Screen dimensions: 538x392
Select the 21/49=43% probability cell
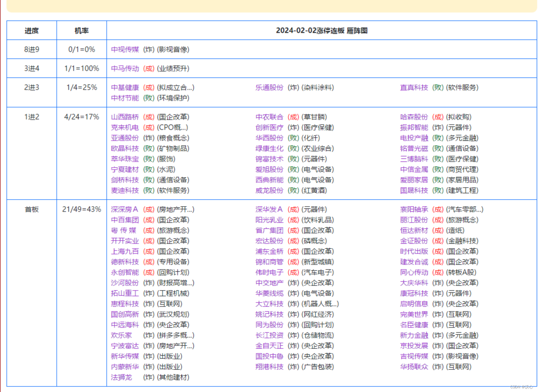(x=82, y=293)
